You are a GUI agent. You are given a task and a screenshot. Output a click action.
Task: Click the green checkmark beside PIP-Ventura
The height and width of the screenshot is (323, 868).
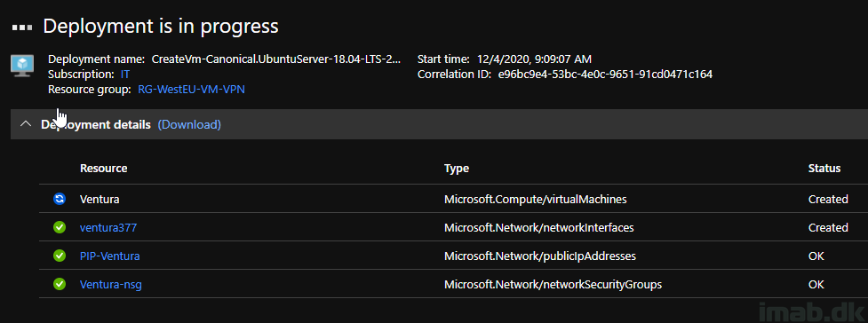60,256
